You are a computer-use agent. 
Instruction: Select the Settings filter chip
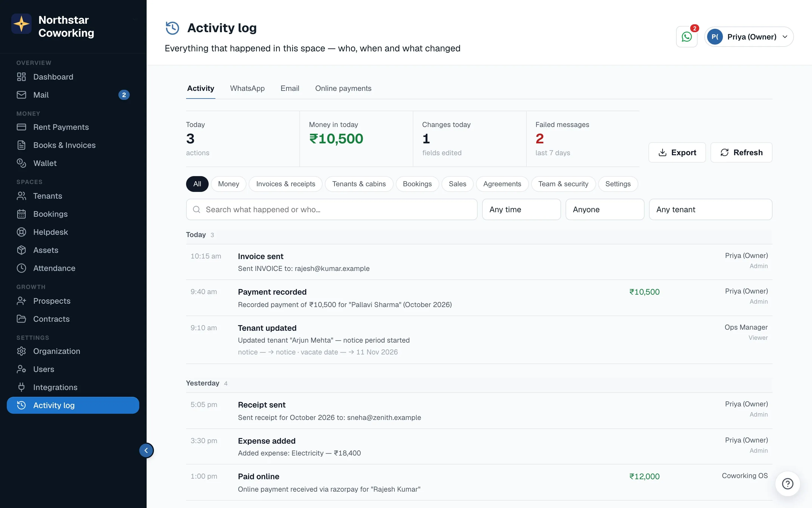tap(618, 184)
